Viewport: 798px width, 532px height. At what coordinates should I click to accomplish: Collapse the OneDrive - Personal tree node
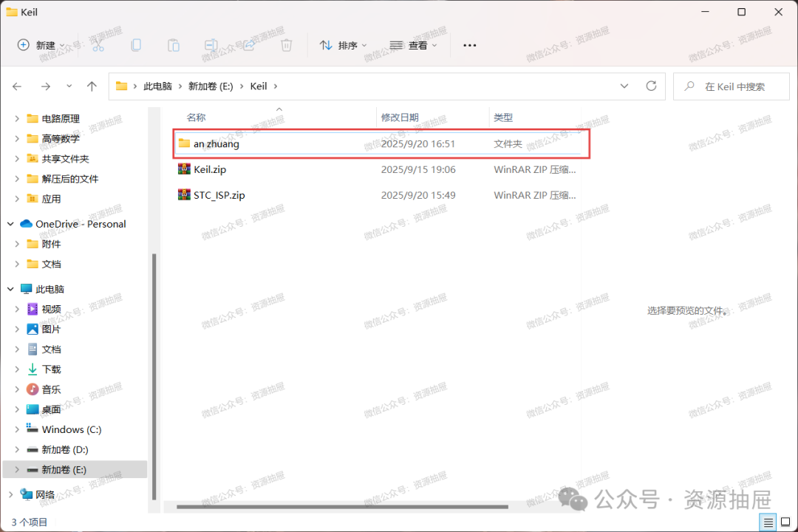[x=10, y=224]
